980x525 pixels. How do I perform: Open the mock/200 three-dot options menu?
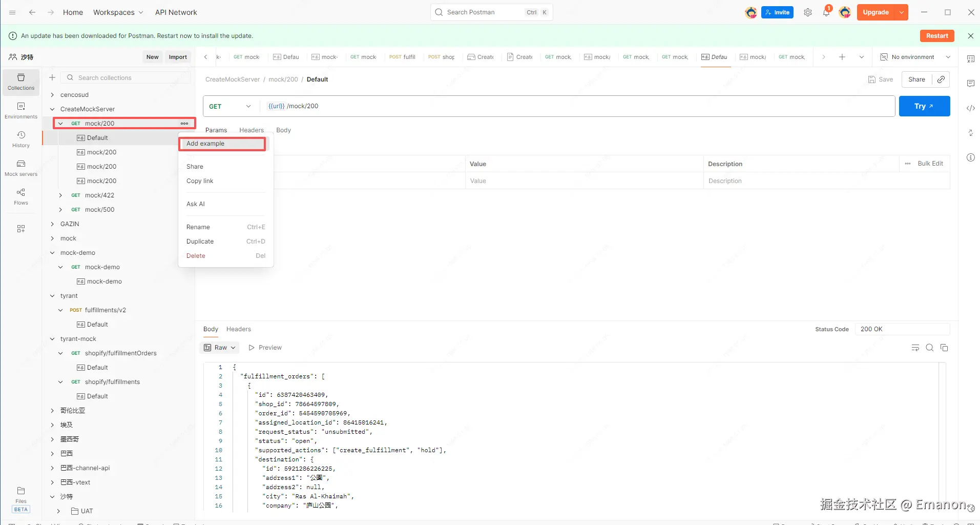(x=184, y=124)
